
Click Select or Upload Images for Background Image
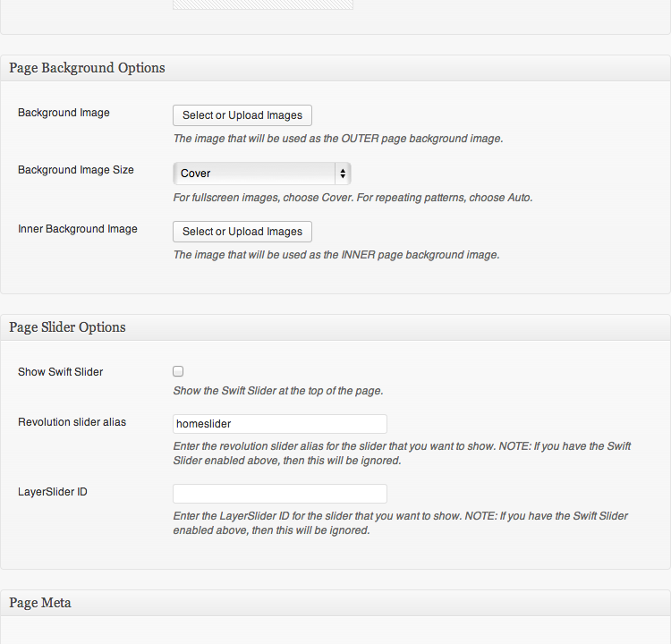click(x=242, y=115)
